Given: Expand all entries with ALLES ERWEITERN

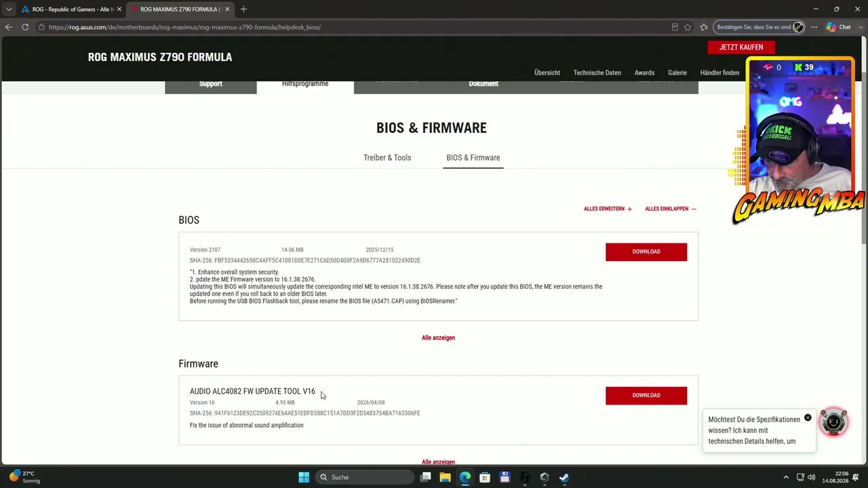Looking at the screenshot, I should click(x=608, y=209).
